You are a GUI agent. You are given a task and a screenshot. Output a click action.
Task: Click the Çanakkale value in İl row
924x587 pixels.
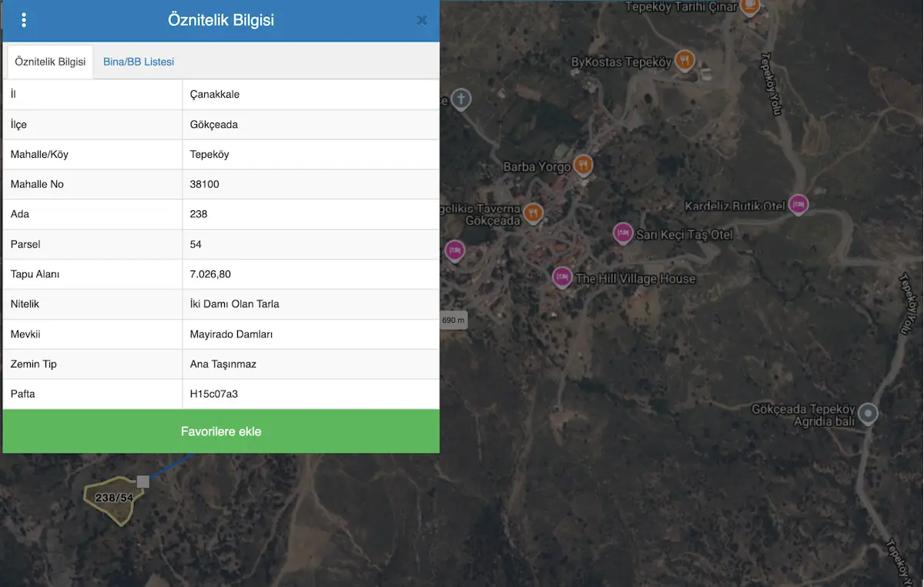point(215,95)
